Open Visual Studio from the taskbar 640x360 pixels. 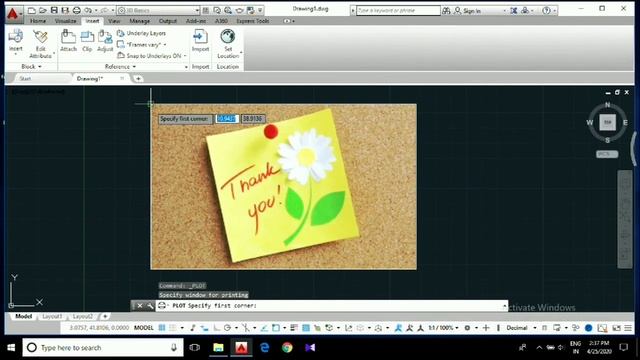click(310, 348)
